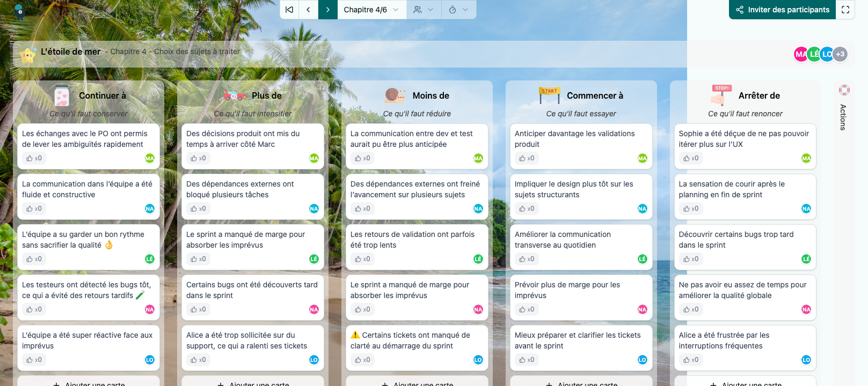The image size is (868, 386).
Task: Click the starfish L'étoile de mer icon
Action: pos(27,54)
